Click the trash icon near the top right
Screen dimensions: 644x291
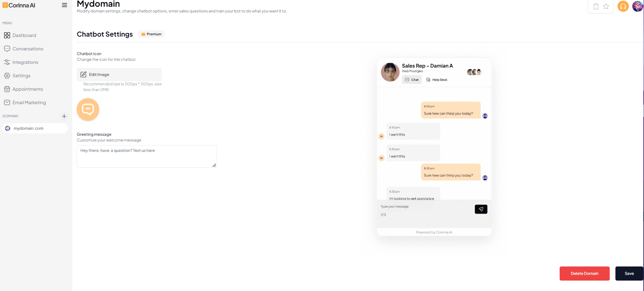596,6
